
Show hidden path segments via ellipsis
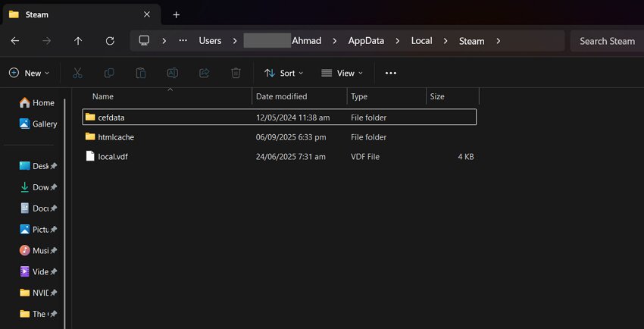(x=183, y=40)
